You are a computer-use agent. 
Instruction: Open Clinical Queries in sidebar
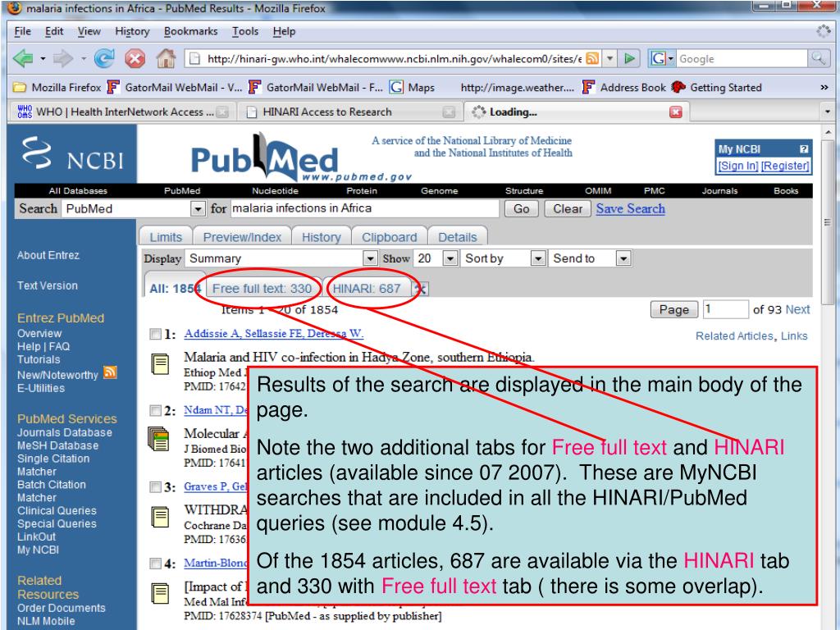[x=57, y=510]
